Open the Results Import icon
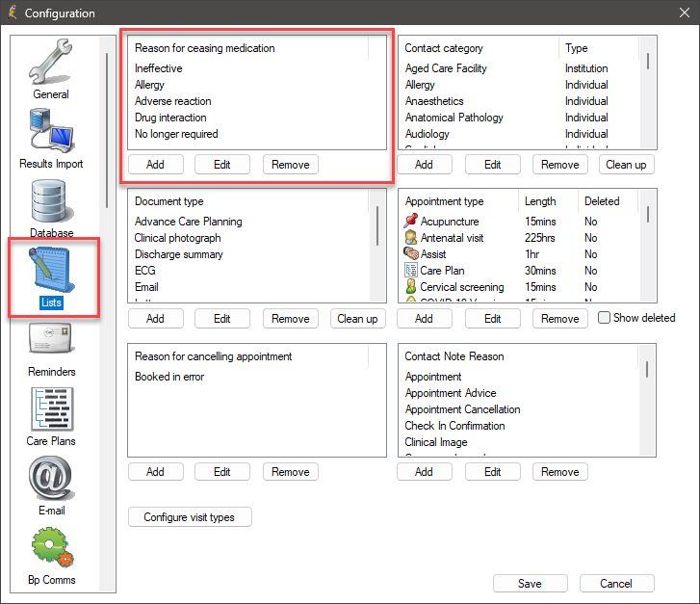Screen dimensions: 700x604 click(51, 131)
